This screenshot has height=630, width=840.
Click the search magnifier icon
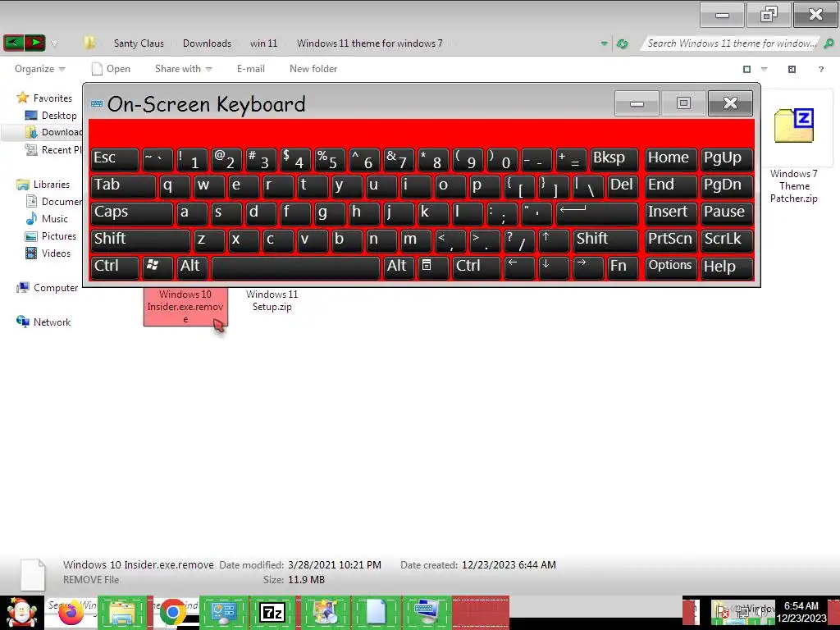pos(829,43)
